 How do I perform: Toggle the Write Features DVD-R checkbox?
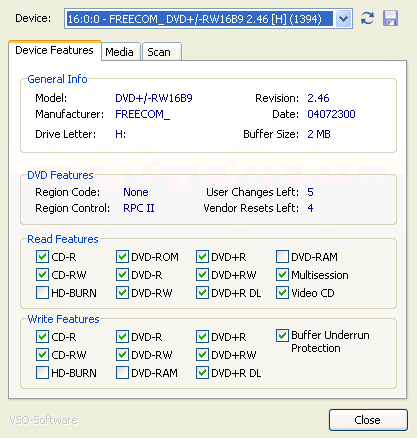coord(122,337)
